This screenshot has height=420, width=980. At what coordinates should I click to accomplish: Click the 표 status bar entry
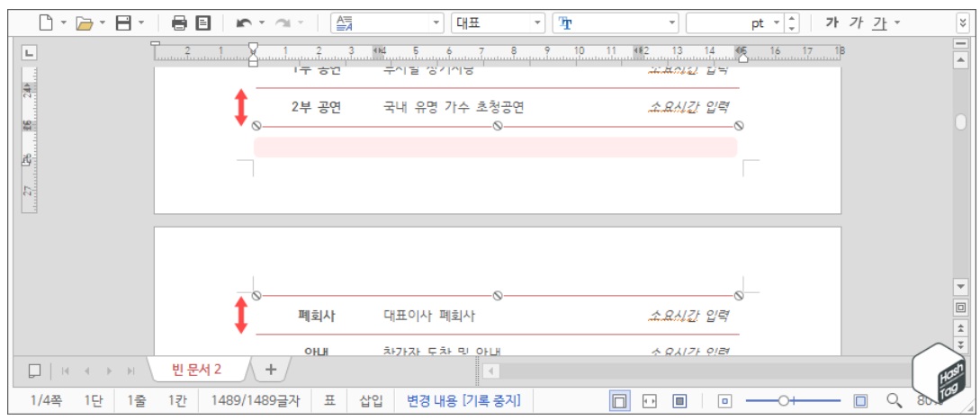329,400
